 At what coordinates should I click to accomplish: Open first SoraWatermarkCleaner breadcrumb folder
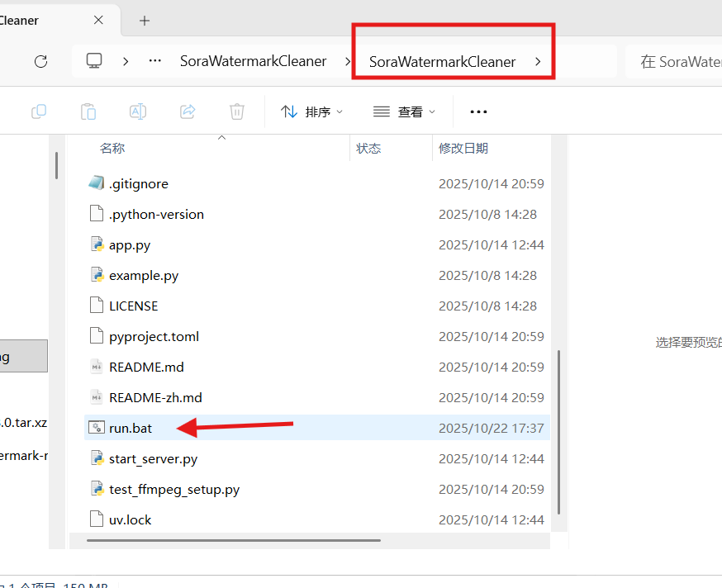coord(254,61)
